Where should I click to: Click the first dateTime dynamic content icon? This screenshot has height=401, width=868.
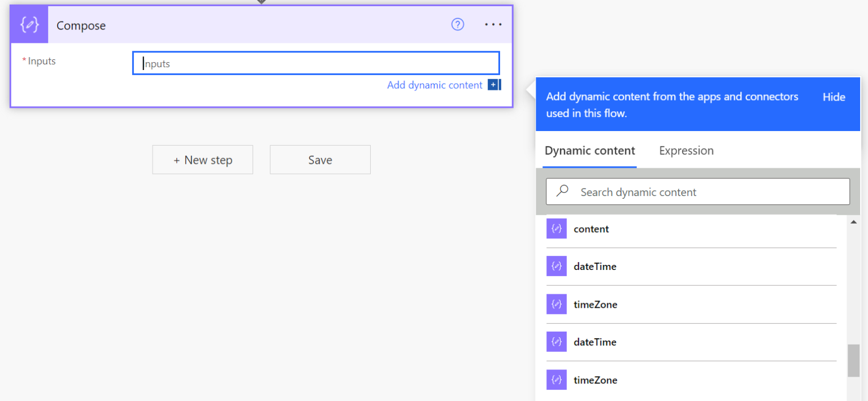pos(557,266)
